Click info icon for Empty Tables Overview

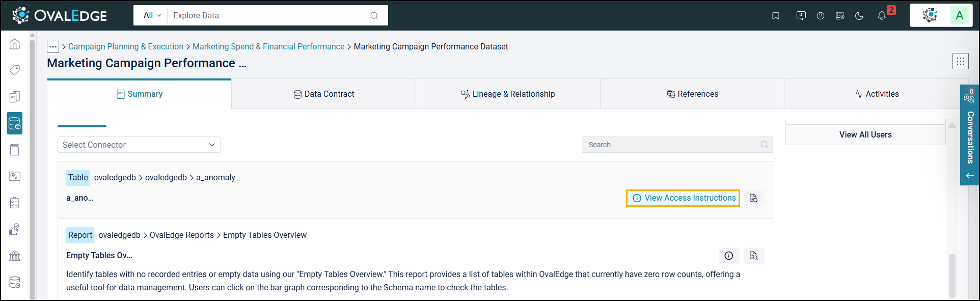[x=729, y=256]
